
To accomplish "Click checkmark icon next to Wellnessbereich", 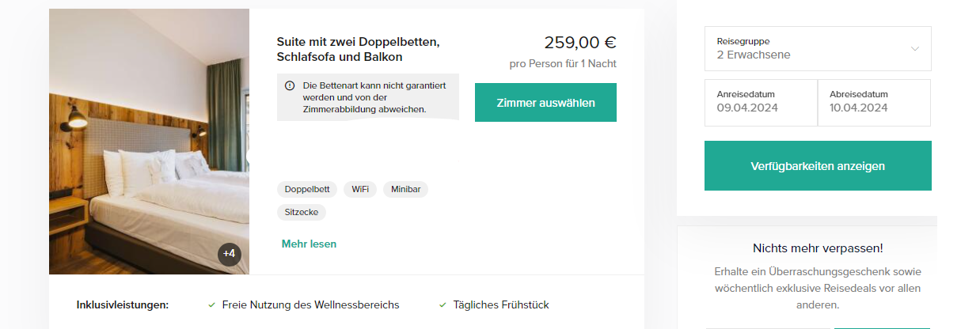I will click(211, 304).
